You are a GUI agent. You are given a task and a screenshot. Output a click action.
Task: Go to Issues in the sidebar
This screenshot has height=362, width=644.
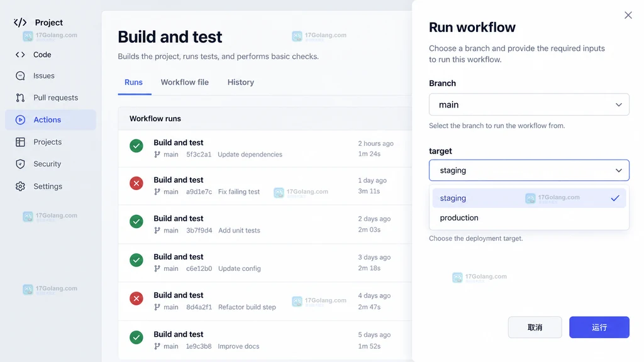pyautogui.click(x=44, y=76)
